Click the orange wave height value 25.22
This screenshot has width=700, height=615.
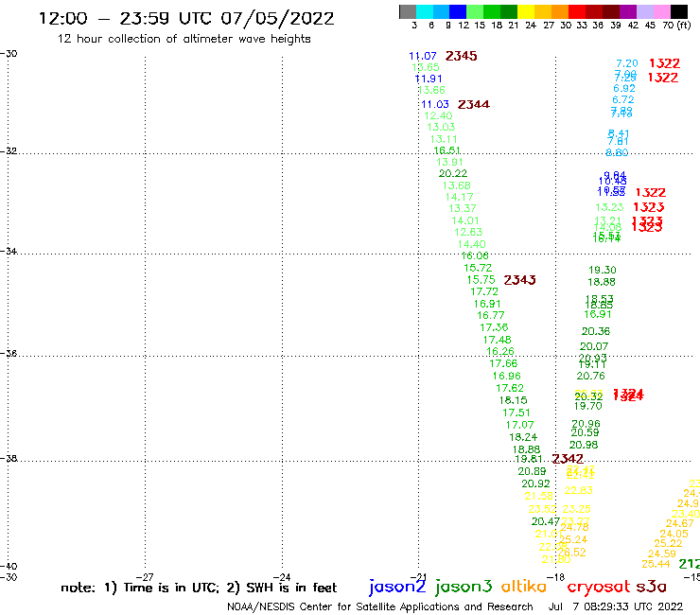(668, 543)
